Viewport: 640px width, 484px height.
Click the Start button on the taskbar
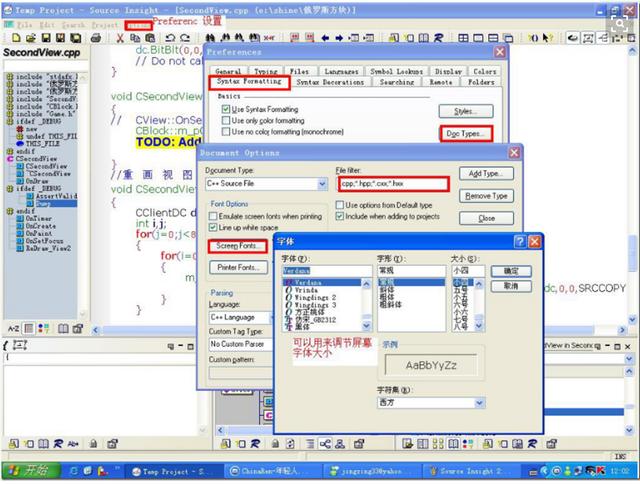point(29,471)
